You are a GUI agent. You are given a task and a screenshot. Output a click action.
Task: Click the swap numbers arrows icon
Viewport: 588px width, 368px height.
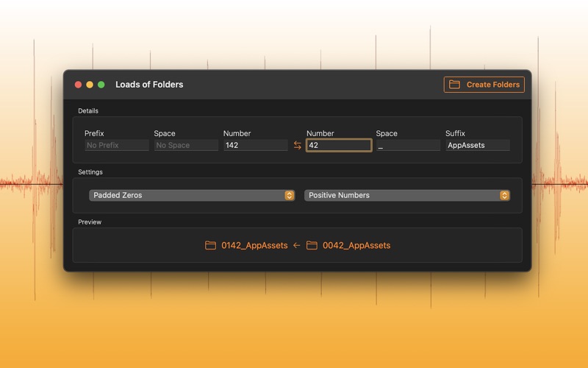(x=298, y=145)
